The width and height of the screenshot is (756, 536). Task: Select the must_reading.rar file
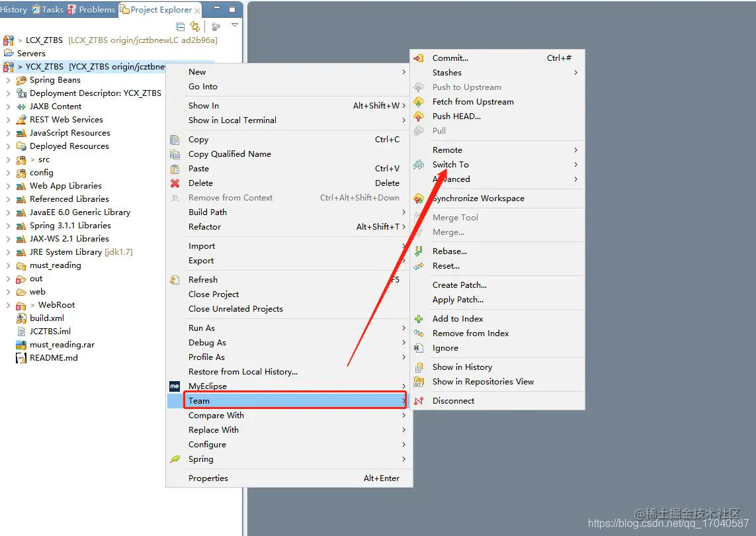pyautogui.click(x=62, y=345)
